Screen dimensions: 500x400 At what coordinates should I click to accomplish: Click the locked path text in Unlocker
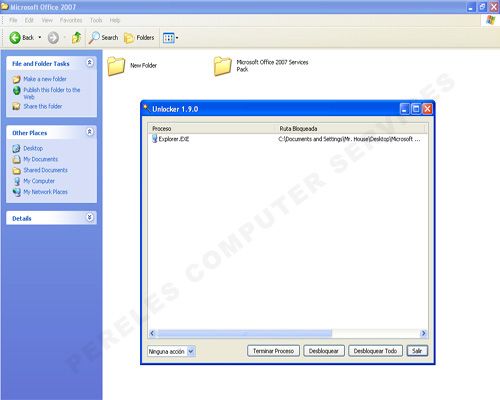pos(349,139)
